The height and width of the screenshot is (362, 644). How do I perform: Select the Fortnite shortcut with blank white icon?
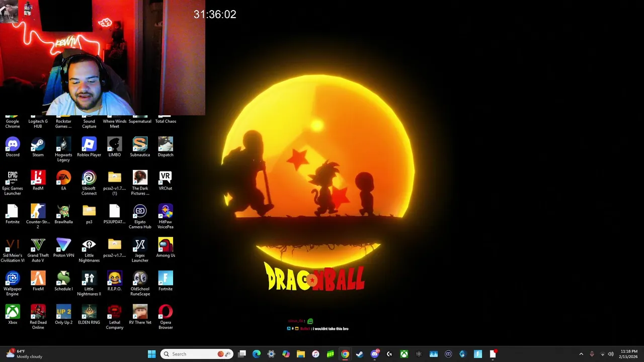point(13,214)
